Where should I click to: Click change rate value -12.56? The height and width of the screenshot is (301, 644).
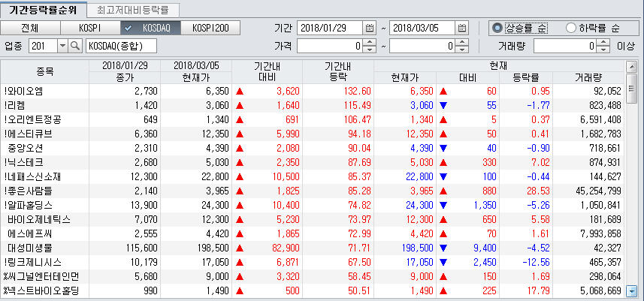click(x=535, y=262)
